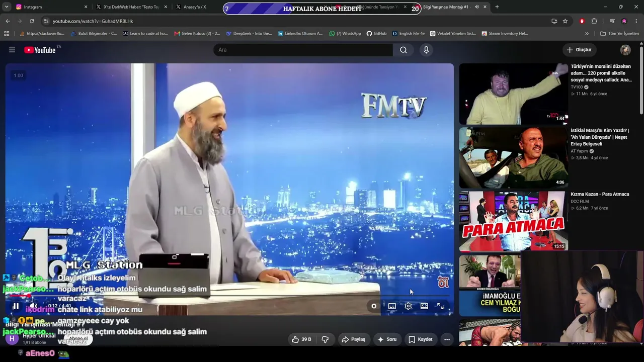
Task: Open the TV100 video thumbnail with 1:44 duration
Action: (513, 94)
